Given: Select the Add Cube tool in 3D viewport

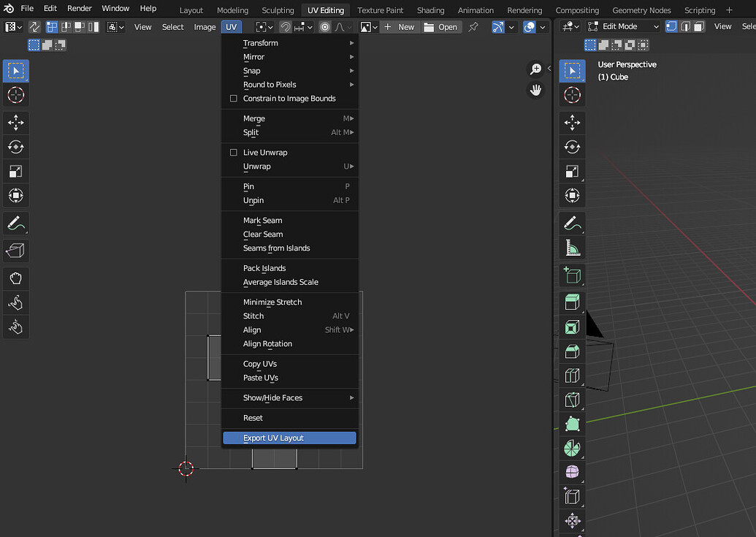Looking at the screenshot, I should coord(573,275).
